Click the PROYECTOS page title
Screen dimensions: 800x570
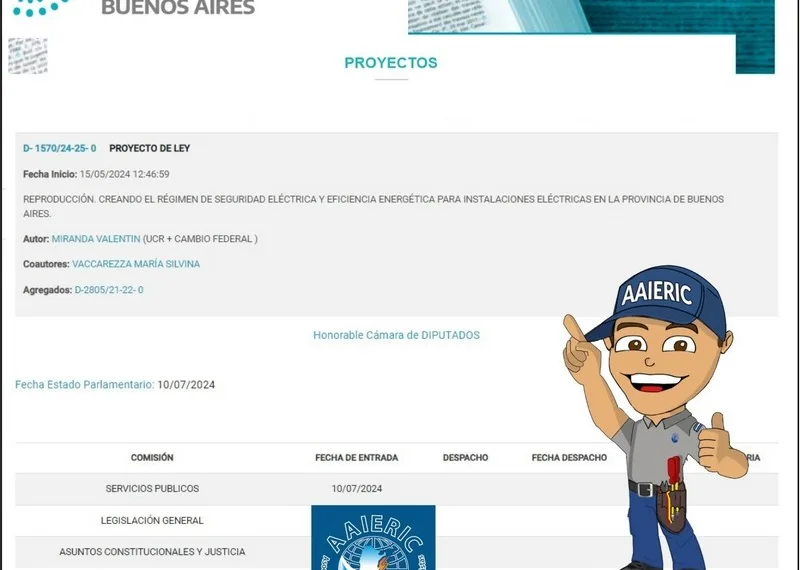[x=391, y=63]
